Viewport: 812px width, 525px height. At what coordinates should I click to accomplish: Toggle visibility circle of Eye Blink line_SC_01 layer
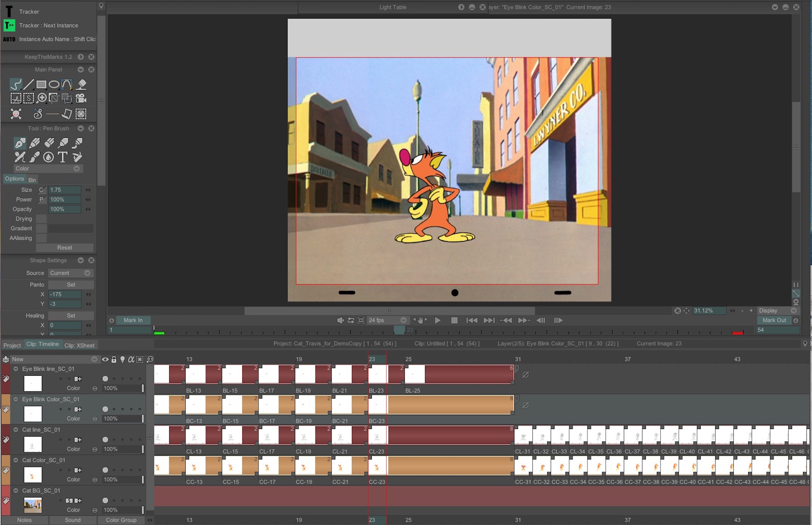point(105,379)
